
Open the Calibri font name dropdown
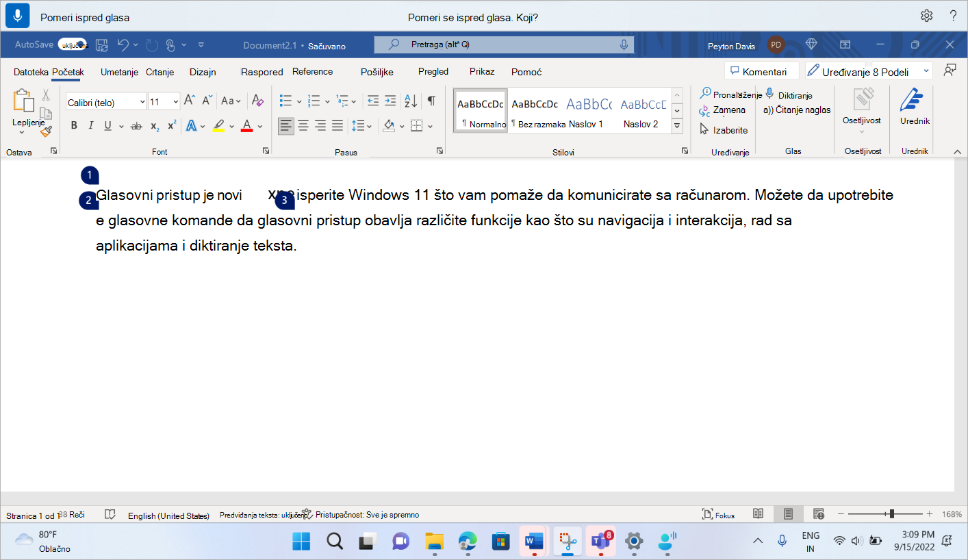click(x=142, y=102)
